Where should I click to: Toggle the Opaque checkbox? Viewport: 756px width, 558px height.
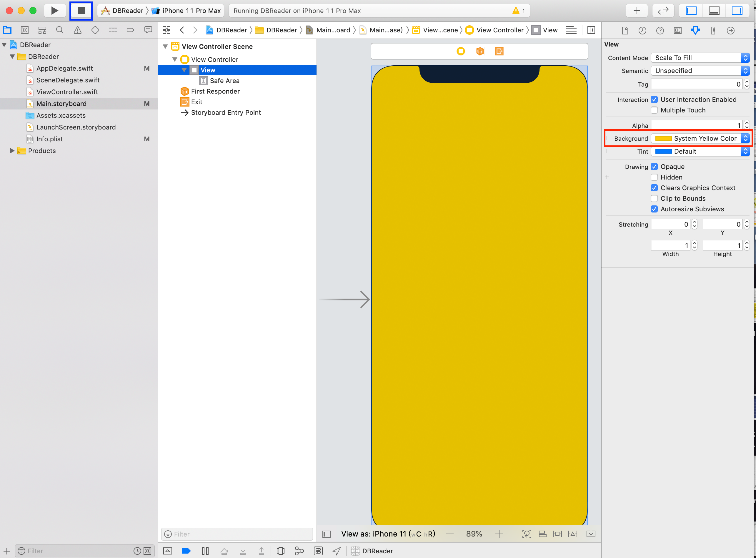[x=654, y=167]
